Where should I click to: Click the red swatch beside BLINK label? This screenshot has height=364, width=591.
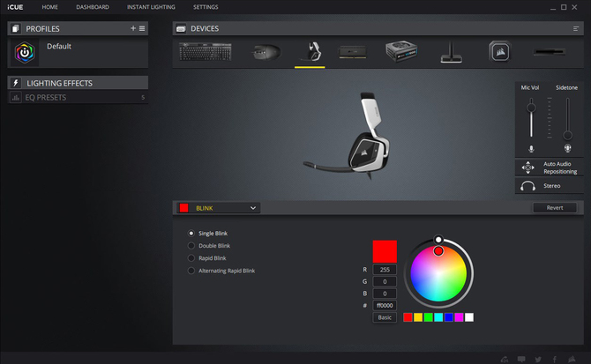click(x=184, y=208)
